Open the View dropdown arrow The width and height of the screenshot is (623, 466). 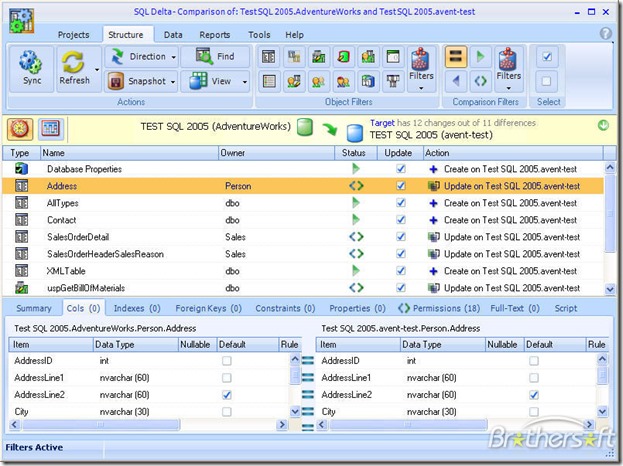tap(245, 82)
